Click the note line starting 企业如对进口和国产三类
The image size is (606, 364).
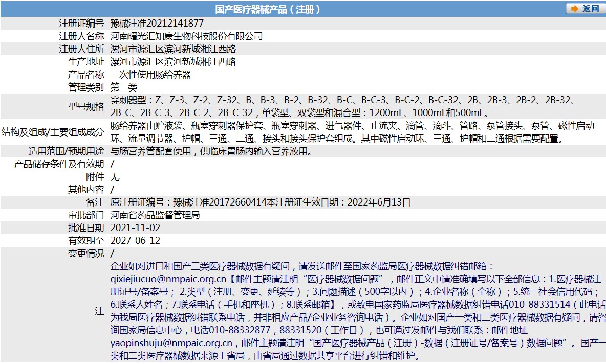pos(302,266)
